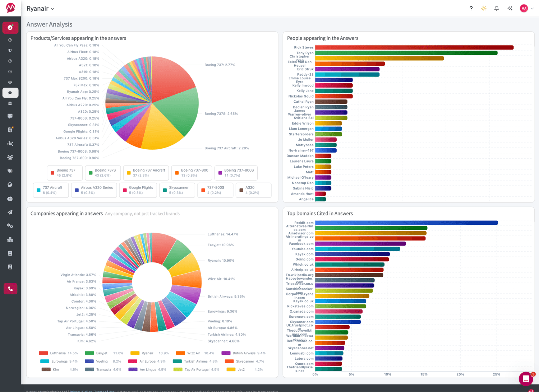Click the "Top Domains Cited in Answers" title
539x392 pixels.
[320, 214]
